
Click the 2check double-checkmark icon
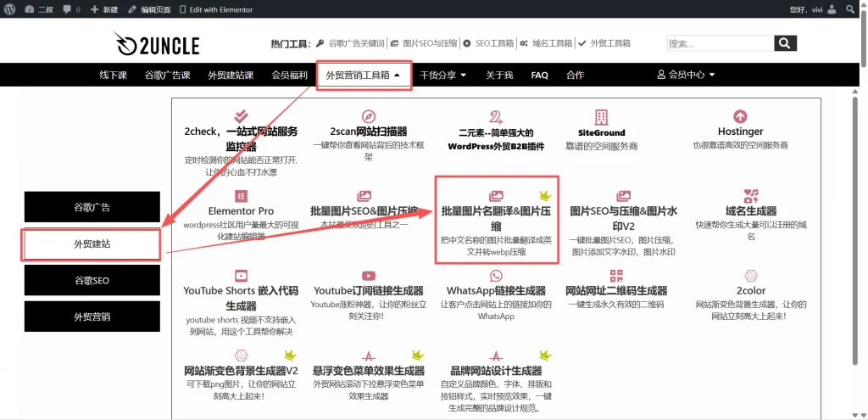click(241, 116)
